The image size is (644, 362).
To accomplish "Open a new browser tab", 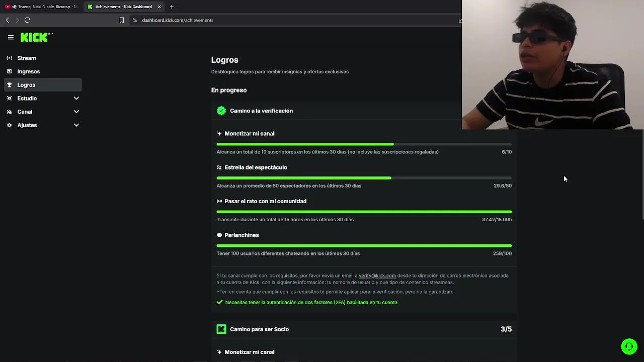I will [x=172, y=7].
